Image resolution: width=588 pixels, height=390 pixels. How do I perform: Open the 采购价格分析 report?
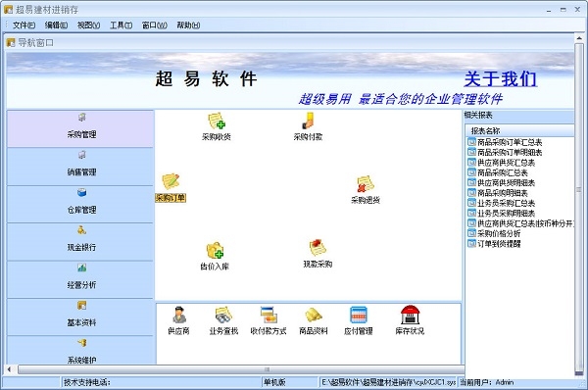[499, 233]
